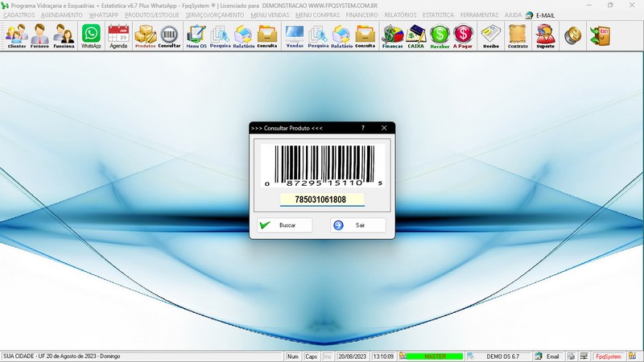
Task: Launch the WhatsApp toolbar icon
Action: [x=91, y=36]
